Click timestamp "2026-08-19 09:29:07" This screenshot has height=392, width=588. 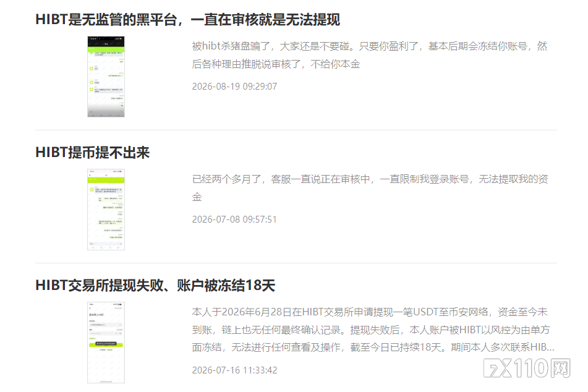pyautogui.click(x=234, y=87)
